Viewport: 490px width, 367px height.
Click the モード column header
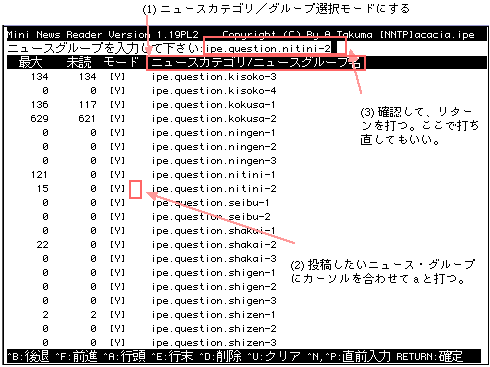coord(121,62)
